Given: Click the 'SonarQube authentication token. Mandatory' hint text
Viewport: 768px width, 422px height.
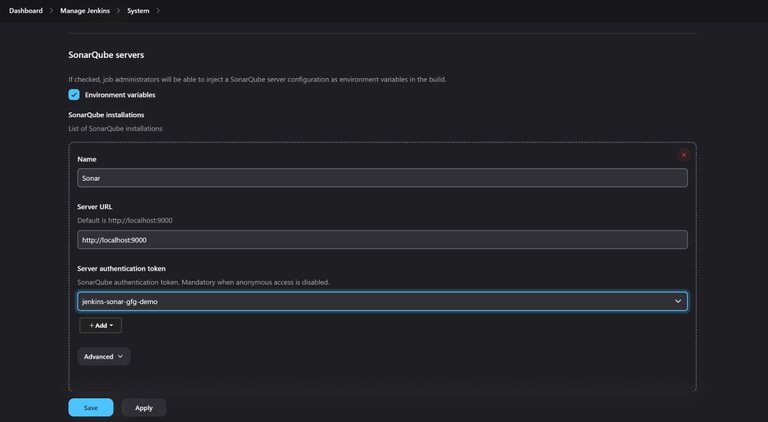Looking at the screenshot, I should [203, 282].
